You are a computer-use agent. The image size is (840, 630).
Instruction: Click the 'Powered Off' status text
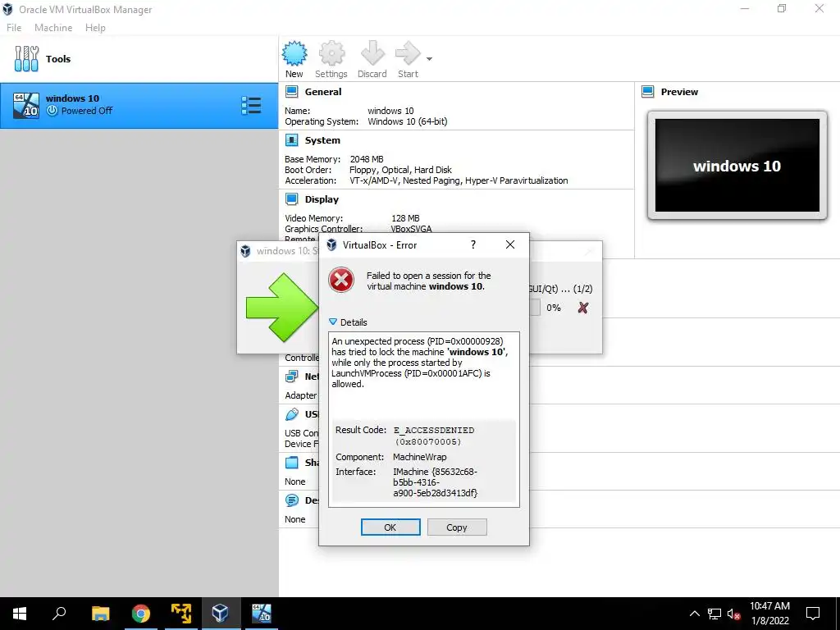tap(87, 111)
